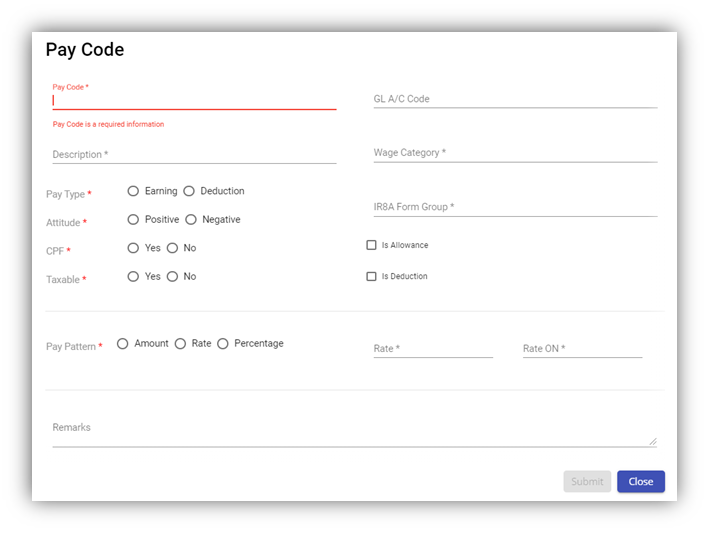709x533 pixels.
Task: Select Rate pay pattern radio button
Action: coord(181,344)
